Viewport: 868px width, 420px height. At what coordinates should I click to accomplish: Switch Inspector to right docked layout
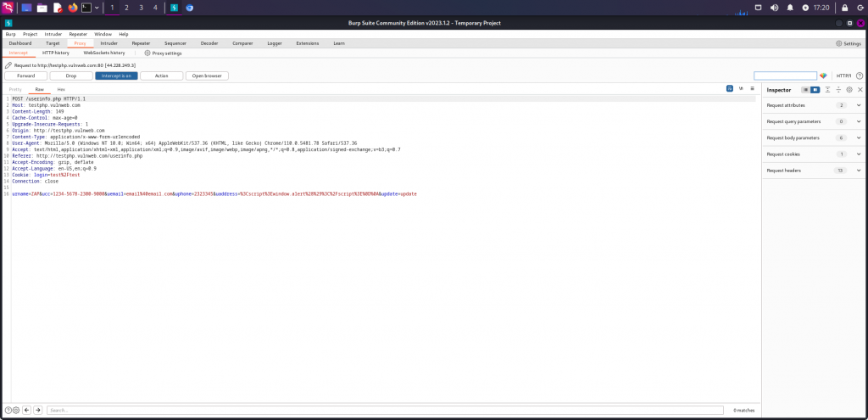(x=815, y=90)
